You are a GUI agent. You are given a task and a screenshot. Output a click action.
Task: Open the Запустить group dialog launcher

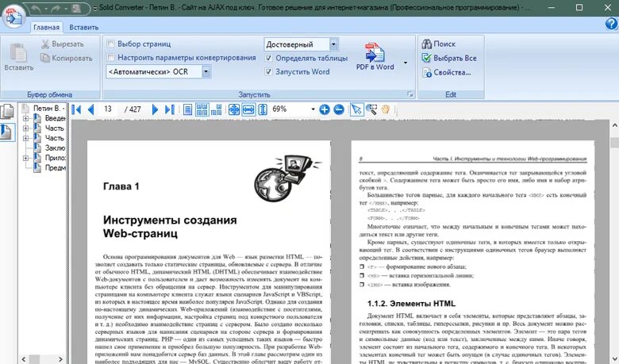[x=409, y=94]
